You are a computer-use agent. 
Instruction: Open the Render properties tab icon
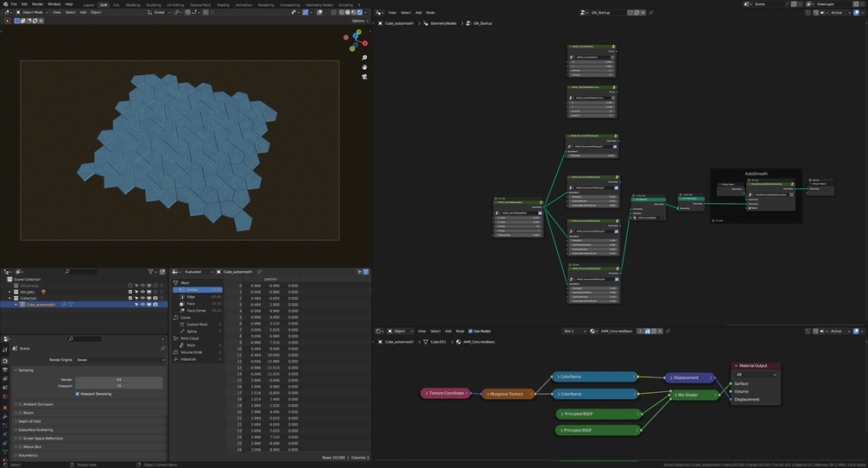[x=5, y=361]
